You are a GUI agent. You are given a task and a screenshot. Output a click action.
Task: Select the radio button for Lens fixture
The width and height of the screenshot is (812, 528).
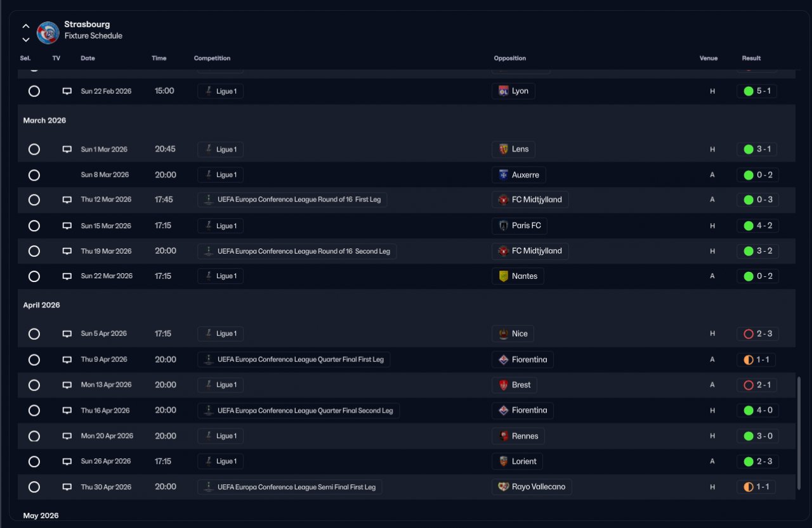point(34,150)
